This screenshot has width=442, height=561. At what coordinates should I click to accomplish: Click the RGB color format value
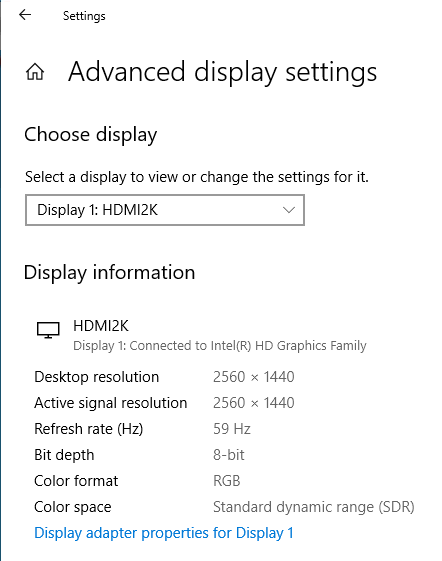pyautogui.click(x=227, y=481)
